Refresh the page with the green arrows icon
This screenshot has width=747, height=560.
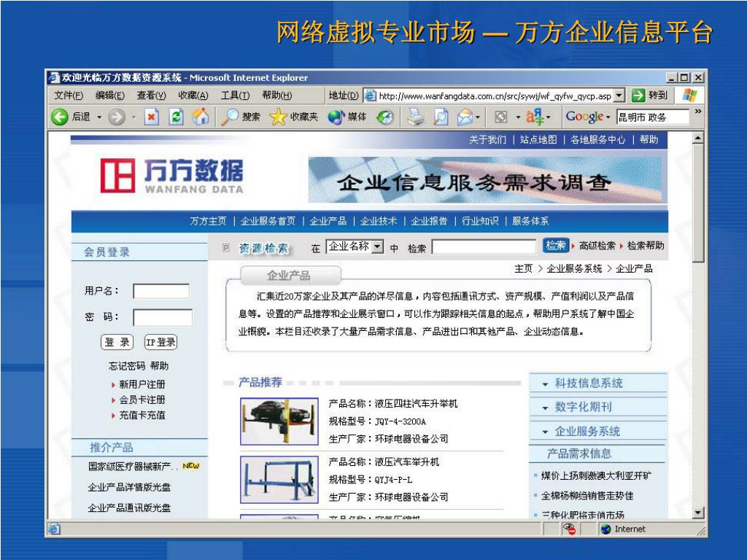[176, 117]
